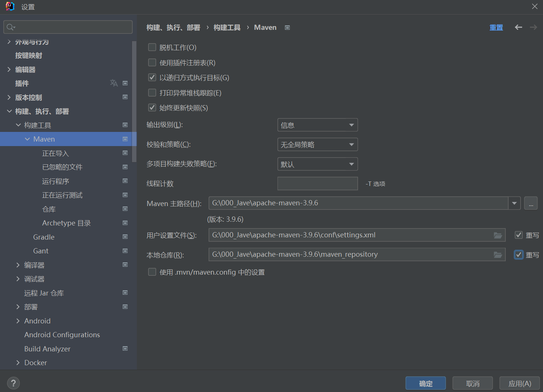
Task: Collapse the 构建工具 tree node
Action: click(x=18, y=125)
